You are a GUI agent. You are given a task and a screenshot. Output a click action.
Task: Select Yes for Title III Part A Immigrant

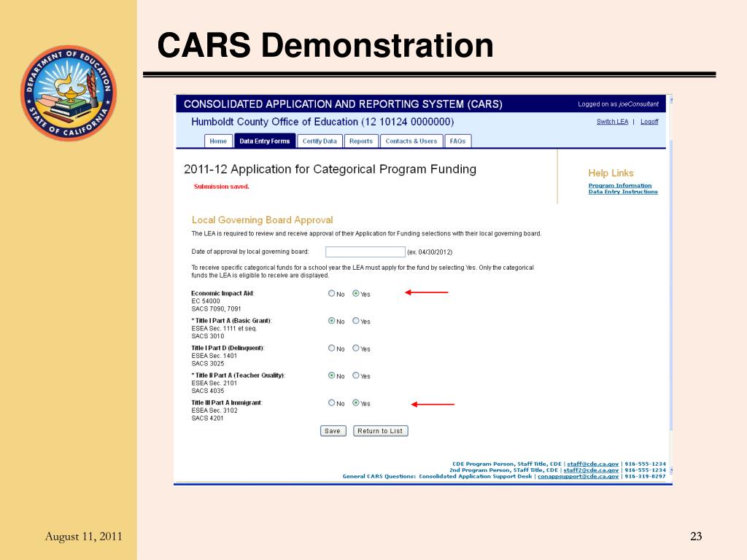356,402
